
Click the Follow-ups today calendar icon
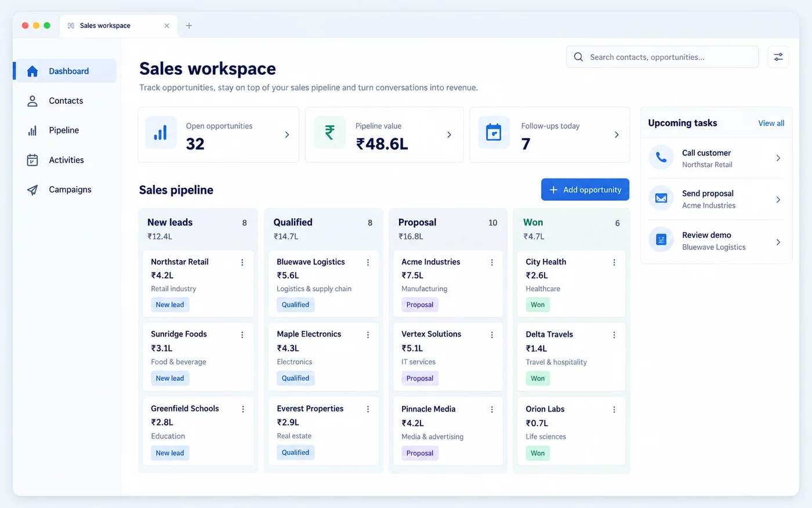[494, 133]
